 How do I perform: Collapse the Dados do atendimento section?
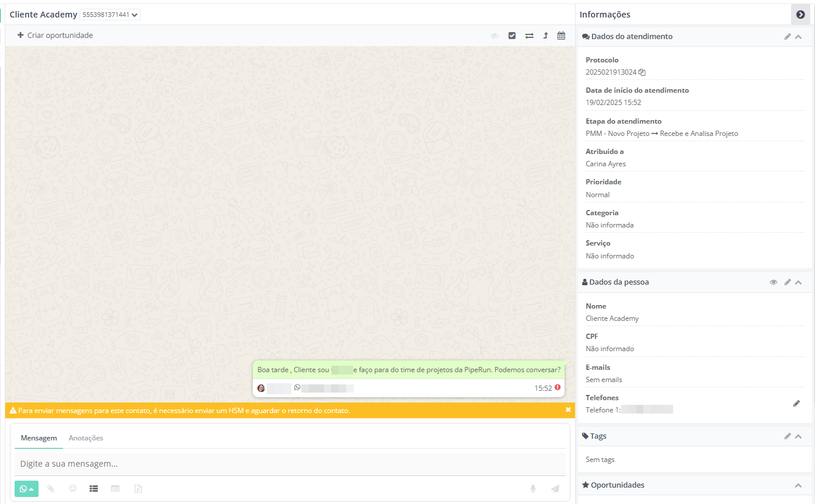799,37
